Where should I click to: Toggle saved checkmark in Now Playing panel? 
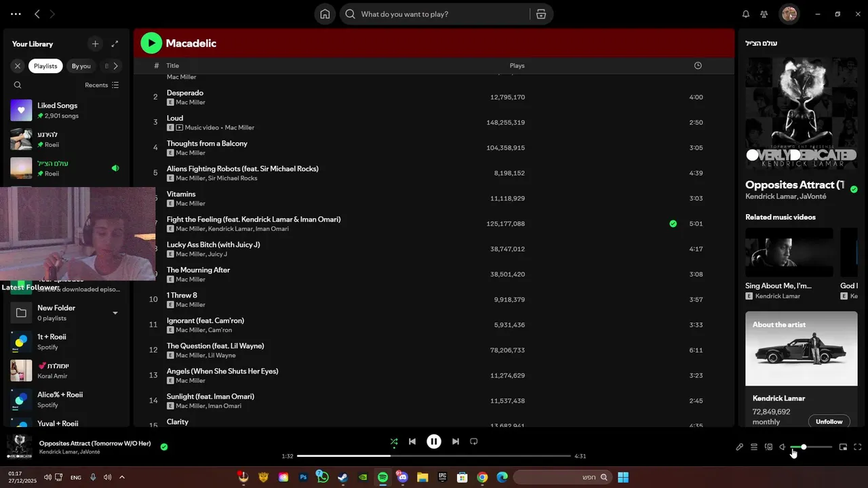pos(854,190)
